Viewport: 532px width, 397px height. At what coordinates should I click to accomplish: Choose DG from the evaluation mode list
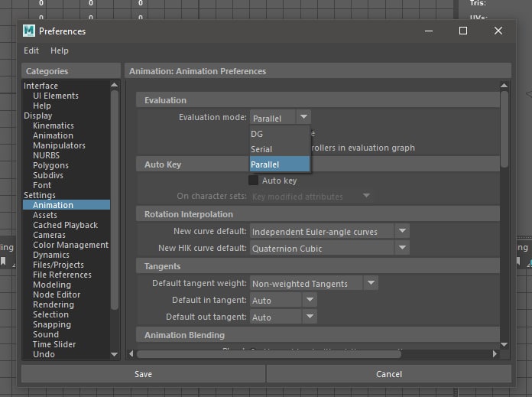[x=280, y=134]
